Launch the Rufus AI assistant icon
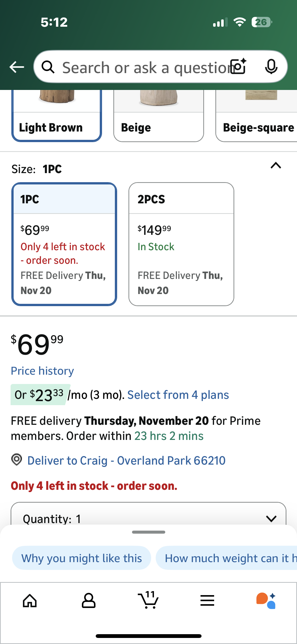Screen dimensions: 297x644 pos(266,601)
